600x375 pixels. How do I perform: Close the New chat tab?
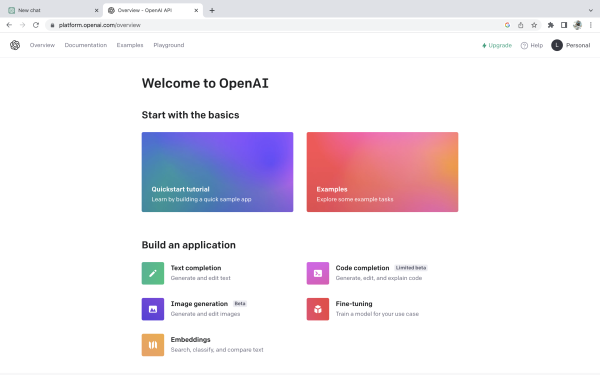96,10
